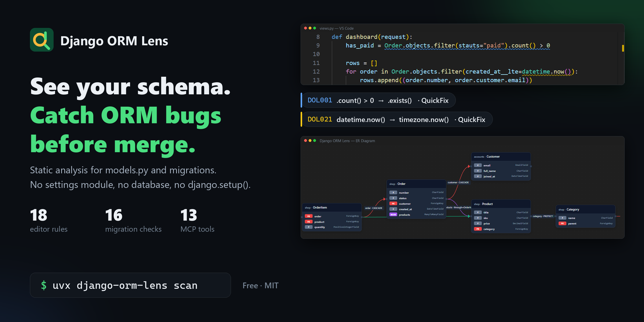
Task: Click the F badge beside Order status
Action: 393,198
